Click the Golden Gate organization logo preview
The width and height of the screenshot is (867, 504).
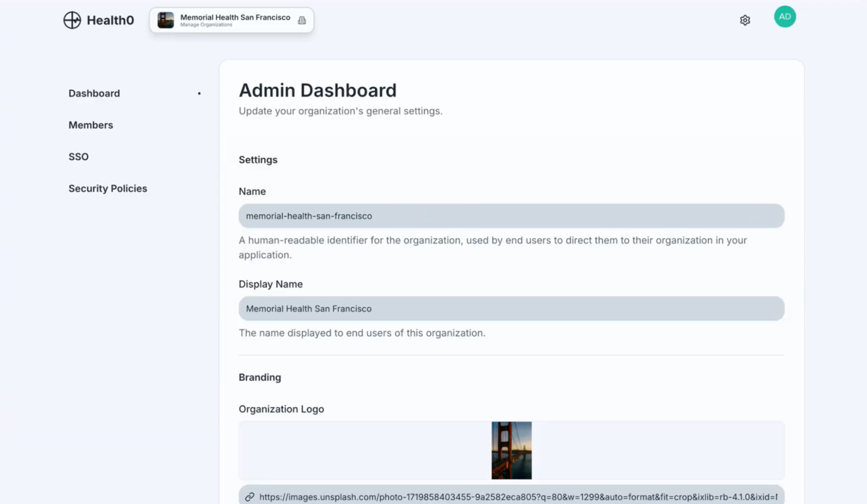tap(511, 450)
